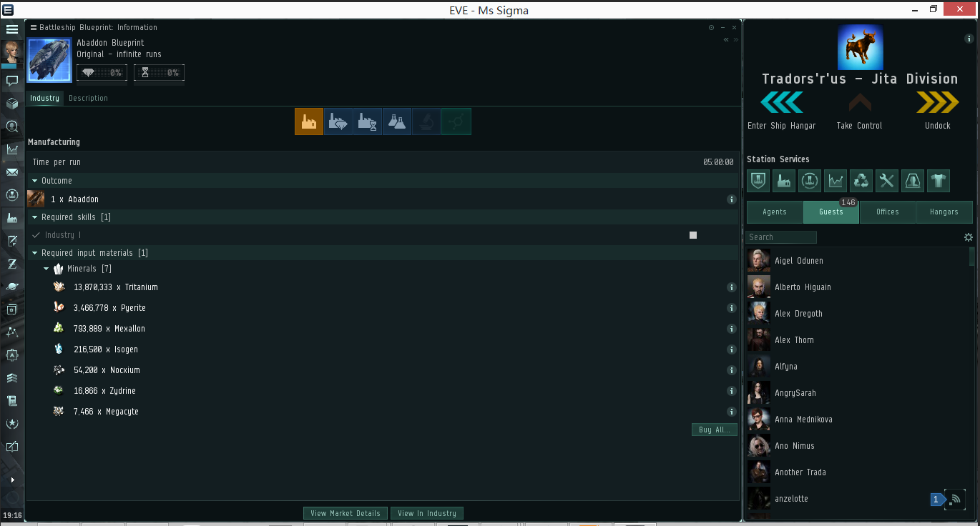This screenshot has width=980, height=526.
Task: Collapse the Required input materials section
Action: tap(35, 253)
